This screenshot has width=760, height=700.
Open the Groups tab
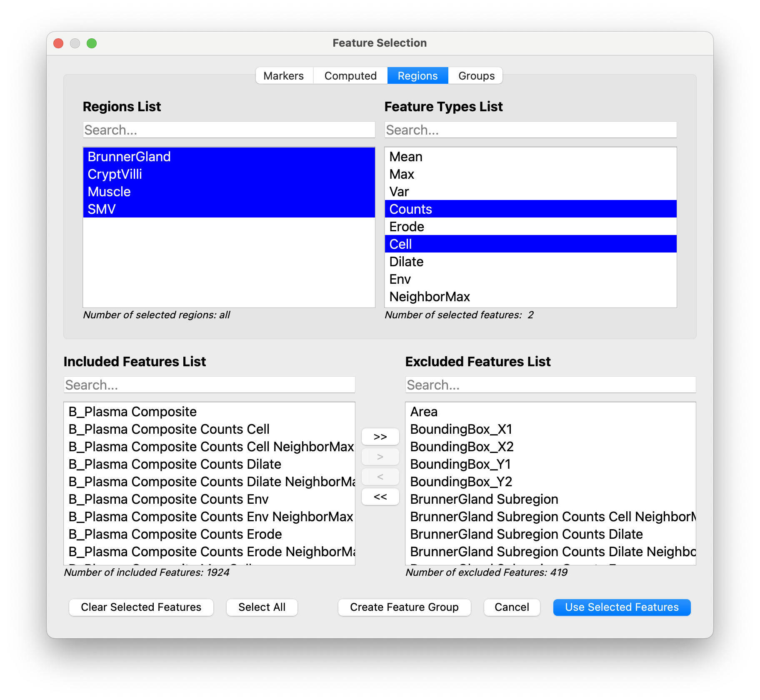coord(475,75)
